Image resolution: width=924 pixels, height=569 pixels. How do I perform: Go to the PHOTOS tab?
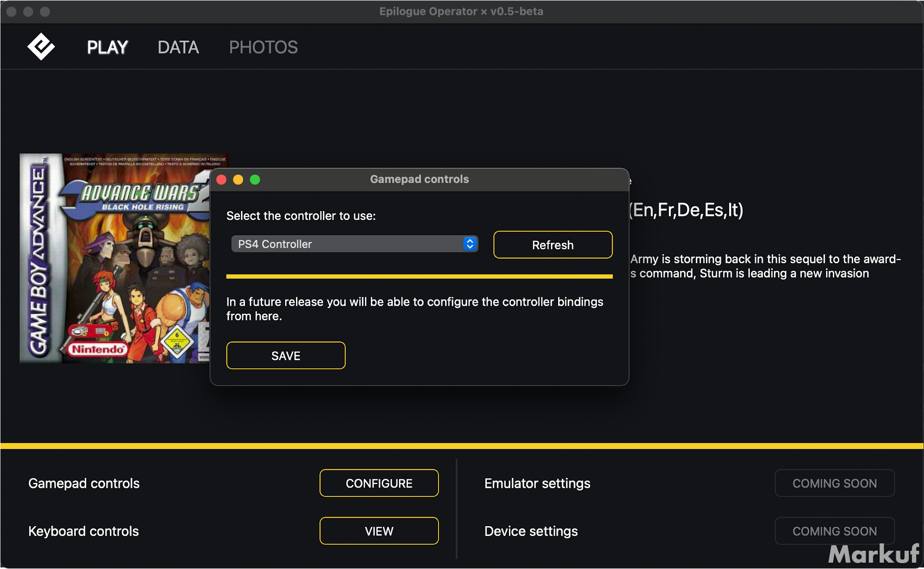(x=263, y=47)
